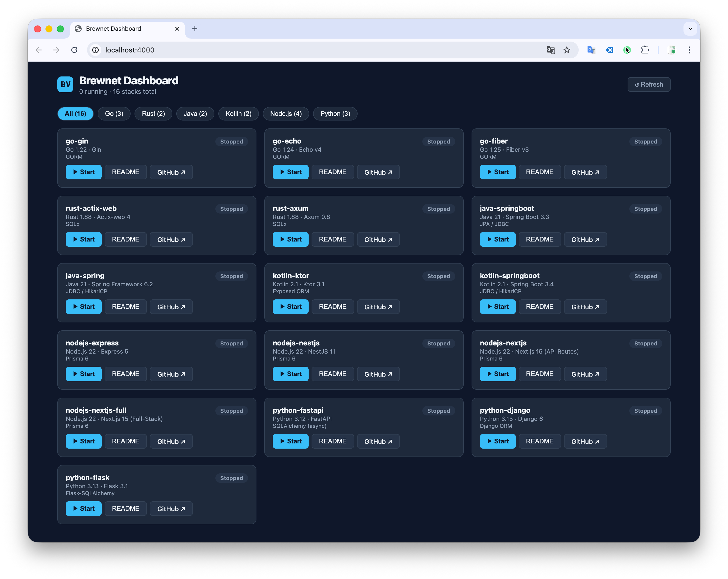
Task: View site information icon in address bar
Action: pyautogui.click(x=95, y=50)
